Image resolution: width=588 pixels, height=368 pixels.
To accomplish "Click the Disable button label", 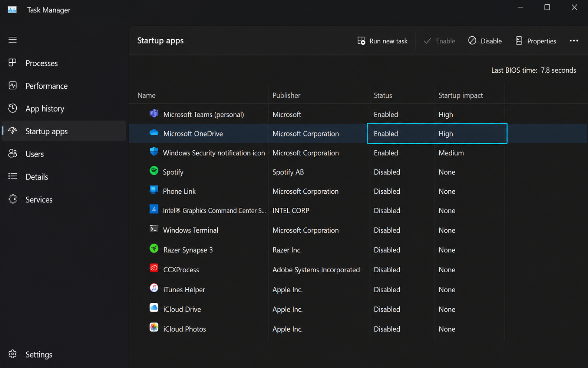I will click(x=491, y=41).
